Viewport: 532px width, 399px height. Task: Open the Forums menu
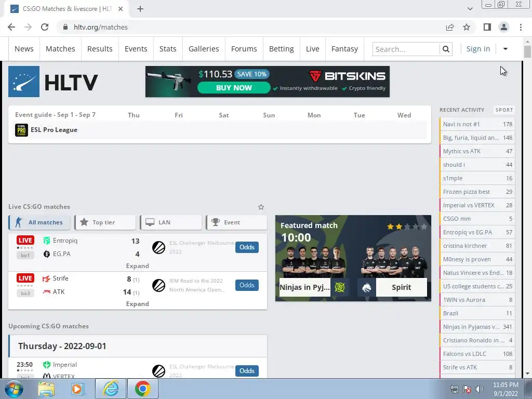pos(244,49)
